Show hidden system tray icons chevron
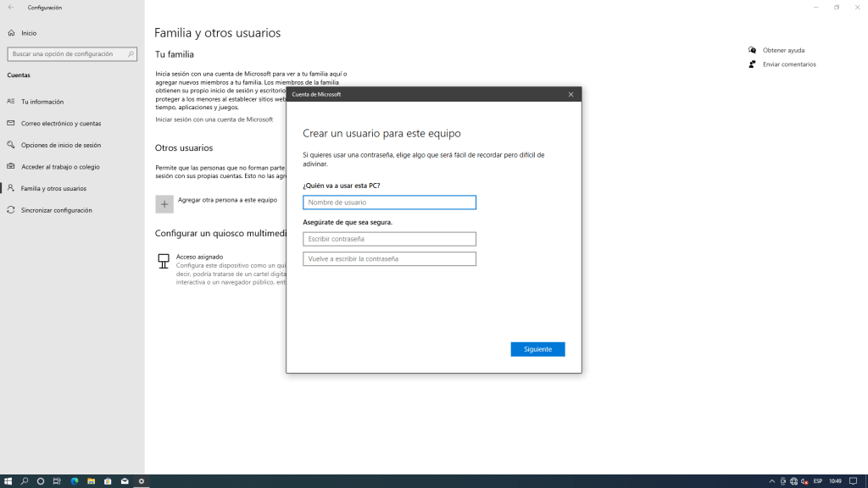868x488 pixels. pos(771,481)
